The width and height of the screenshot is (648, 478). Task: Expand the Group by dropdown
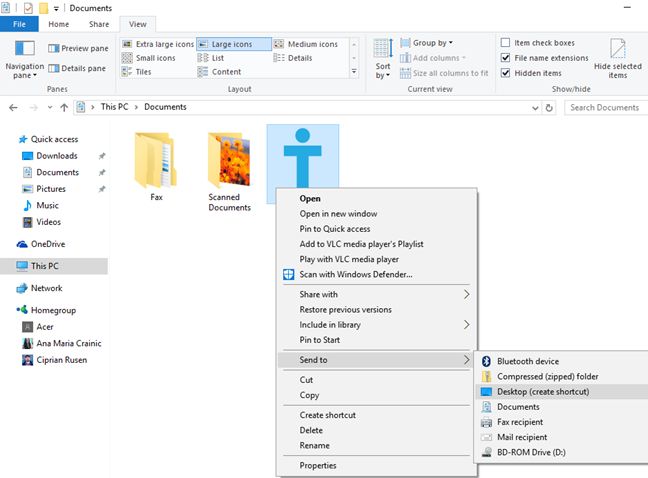431,43
